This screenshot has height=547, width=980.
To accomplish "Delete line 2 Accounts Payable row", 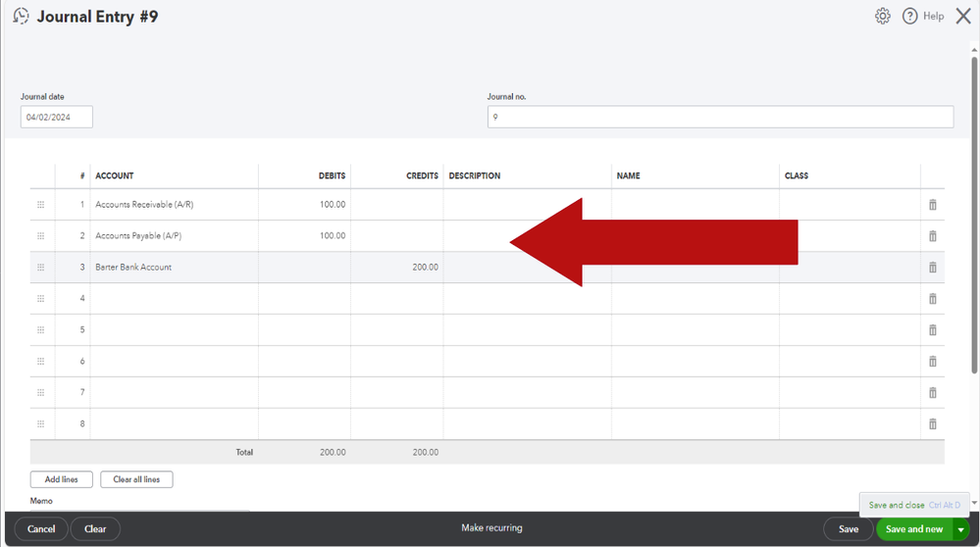I will point(932,236).
